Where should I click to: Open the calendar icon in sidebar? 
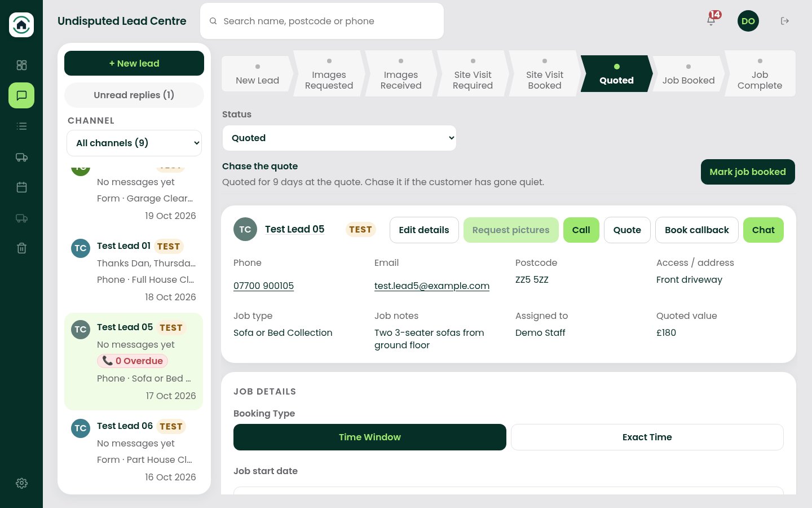pos(21,187)
